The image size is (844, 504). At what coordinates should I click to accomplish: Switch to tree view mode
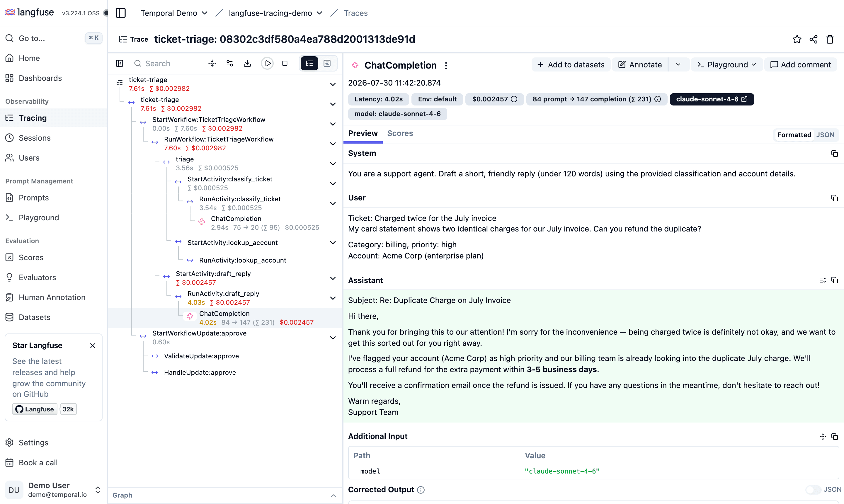point(309,64)
